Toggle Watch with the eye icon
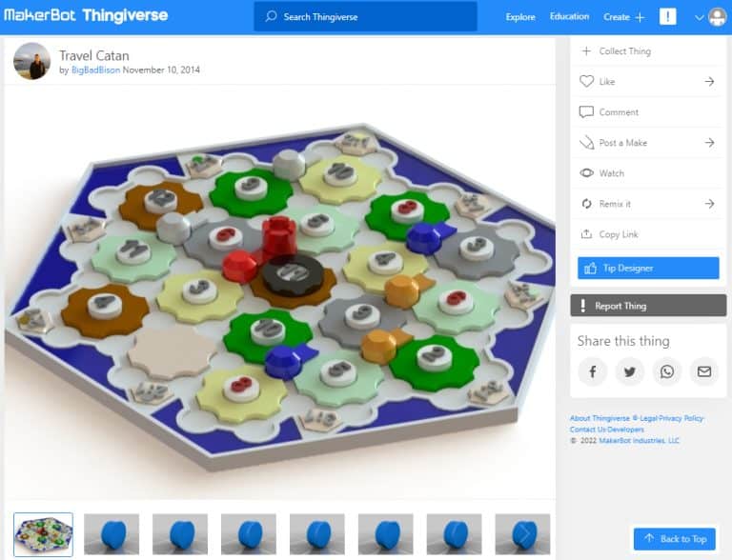 coord(586,173)
